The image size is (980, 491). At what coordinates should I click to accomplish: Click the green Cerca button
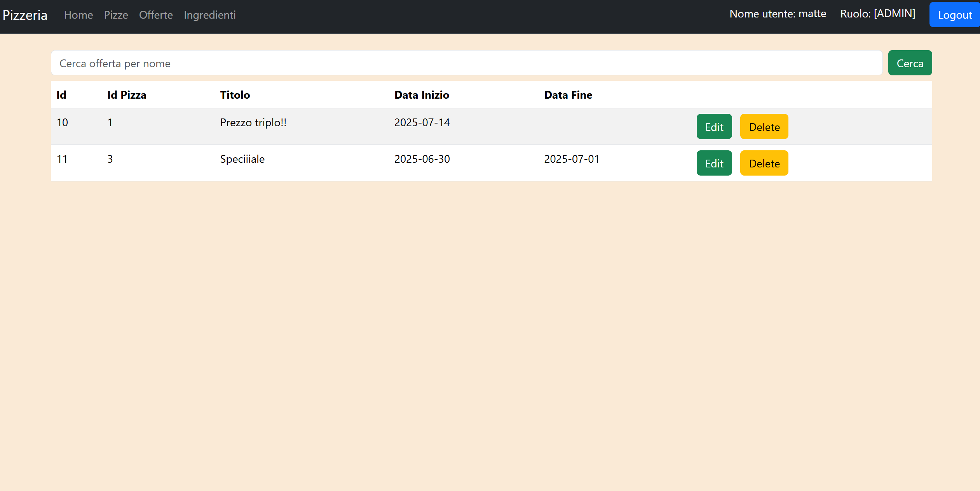pos(909,63)
